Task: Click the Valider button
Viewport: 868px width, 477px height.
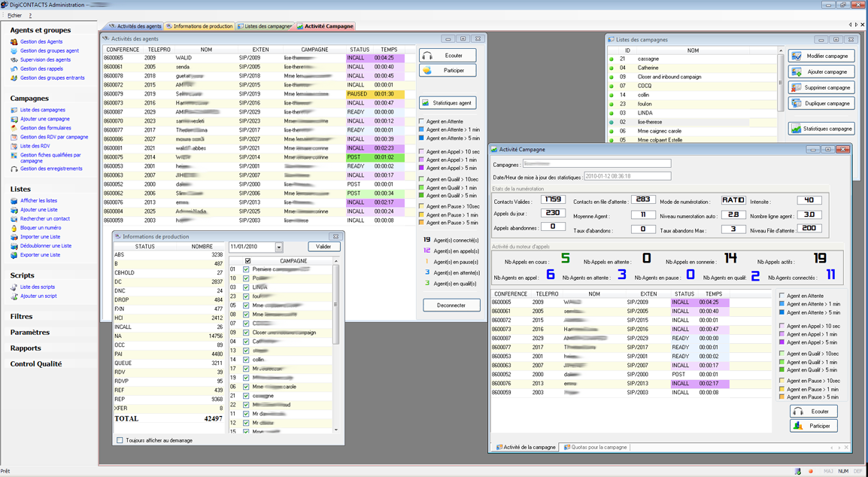Action: coord(323,247)
